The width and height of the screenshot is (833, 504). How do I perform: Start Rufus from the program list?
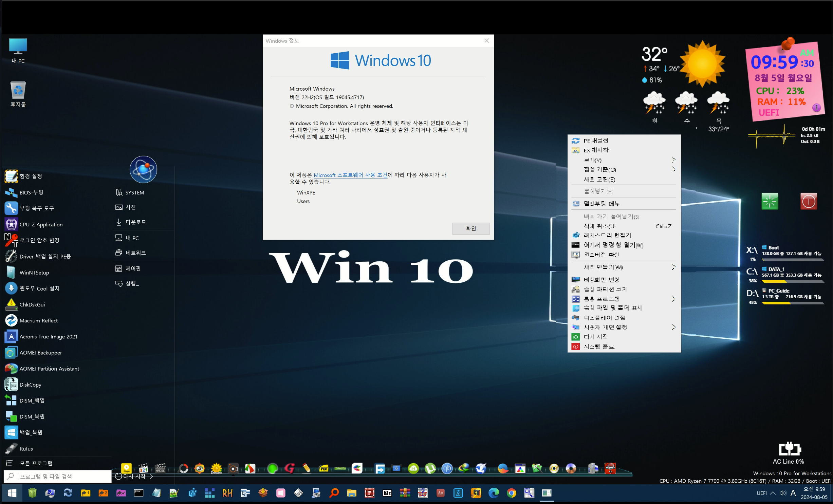pyautogui.click(x=20, y=448)
